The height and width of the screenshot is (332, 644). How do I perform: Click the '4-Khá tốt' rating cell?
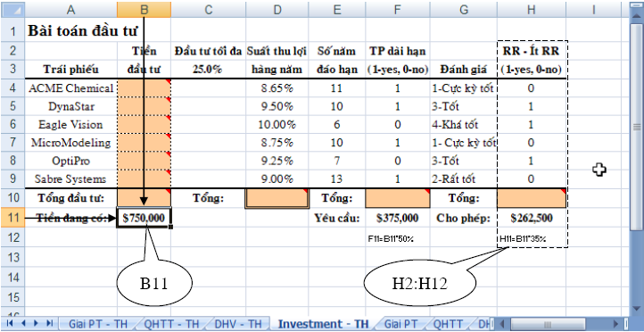pyautogui.click(x=463, y=125)
